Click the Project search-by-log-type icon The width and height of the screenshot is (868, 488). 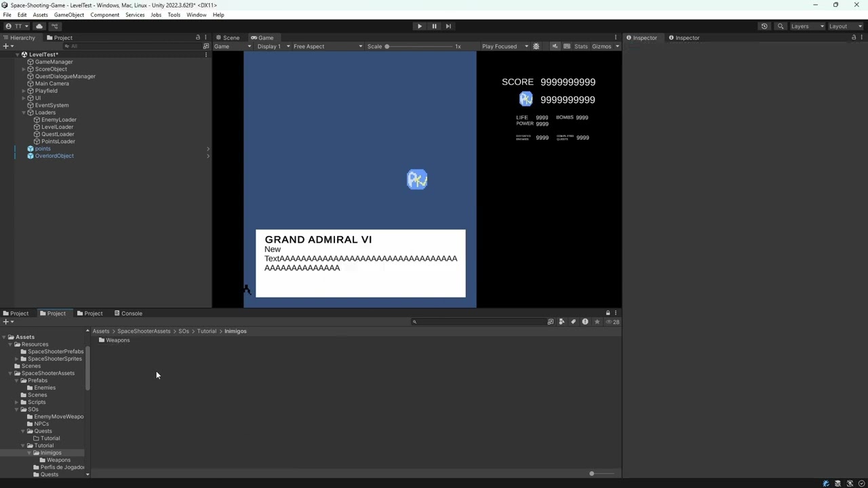[585, 322]
